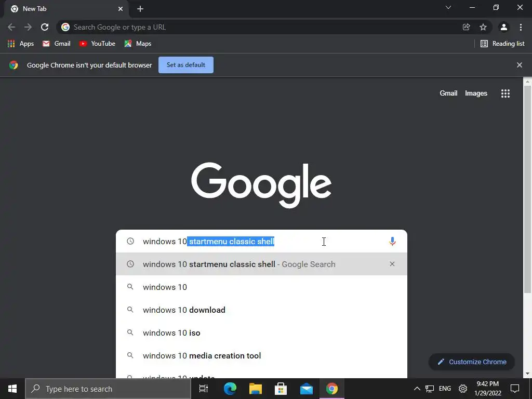532x399 pixels.
Task: Open Microsoft Store from taskbar
Action: point(281,389)
